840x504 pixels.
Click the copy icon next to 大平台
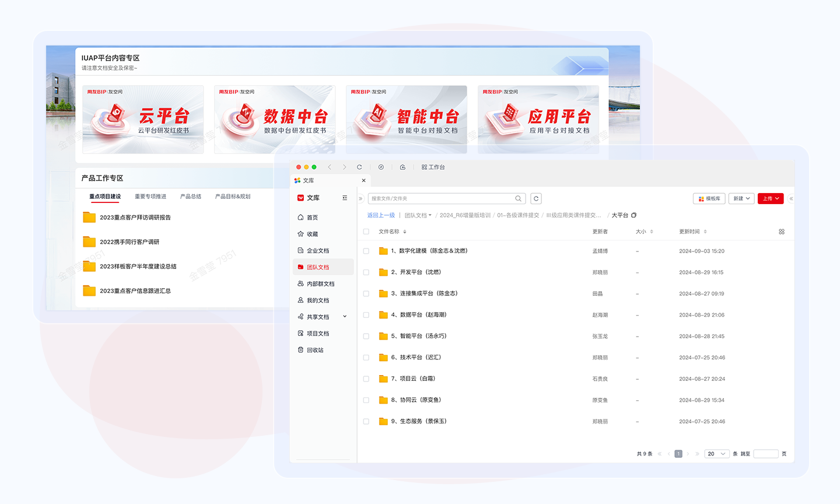(634, 215)
